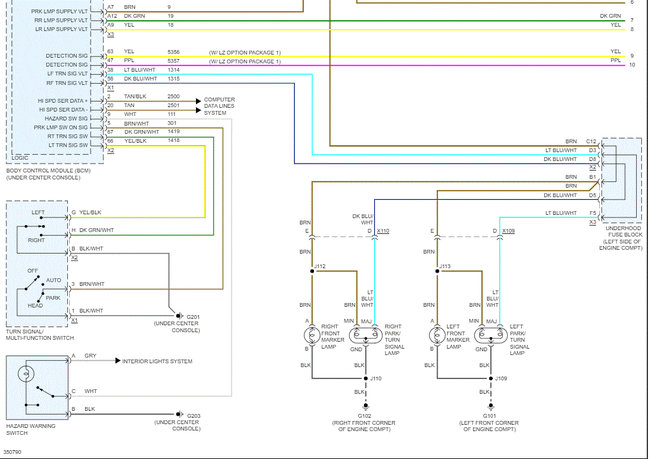
Task: Select the left park/turn signal lamp symbol
Action: pyautogui.click(x=491, y=335)
